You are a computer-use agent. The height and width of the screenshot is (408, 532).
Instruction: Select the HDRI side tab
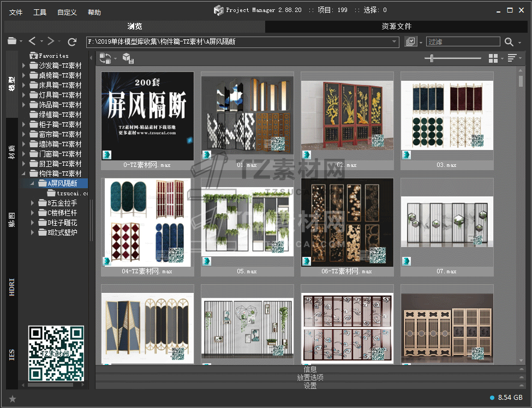(x=12, y=285)
